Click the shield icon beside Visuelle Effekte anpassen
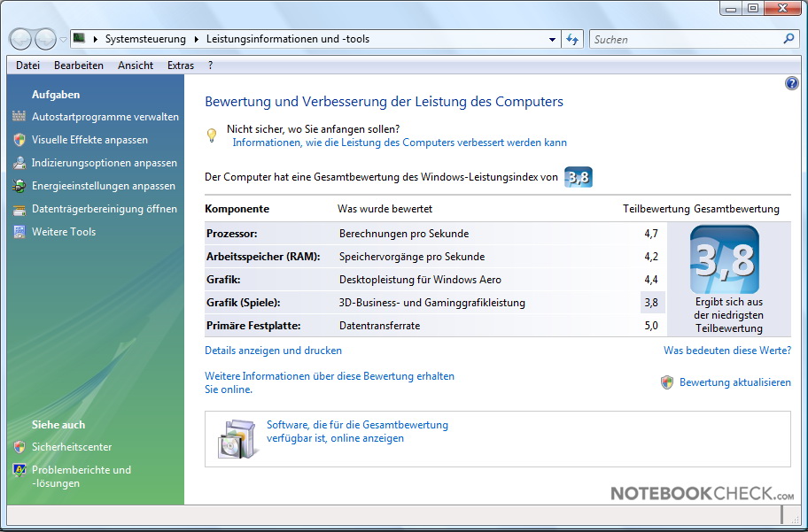 pos(19,140)
